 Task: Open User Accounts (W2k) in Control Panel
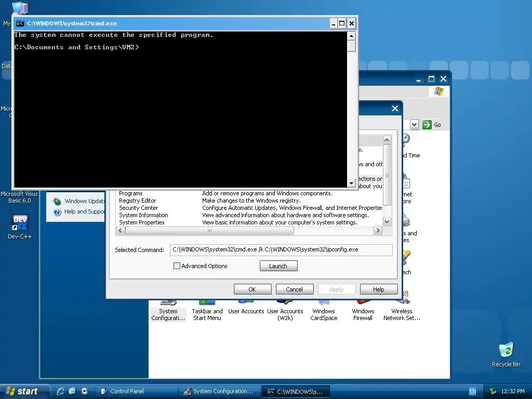tap(285, 311)
